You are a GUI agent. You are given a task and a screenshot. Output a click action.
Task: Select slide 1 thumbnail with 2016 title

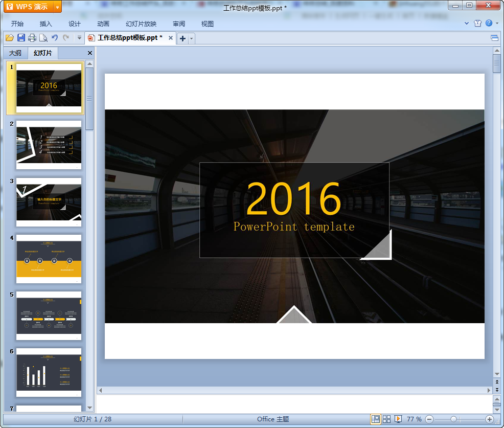pyautogui.click(x=49, y=88)
